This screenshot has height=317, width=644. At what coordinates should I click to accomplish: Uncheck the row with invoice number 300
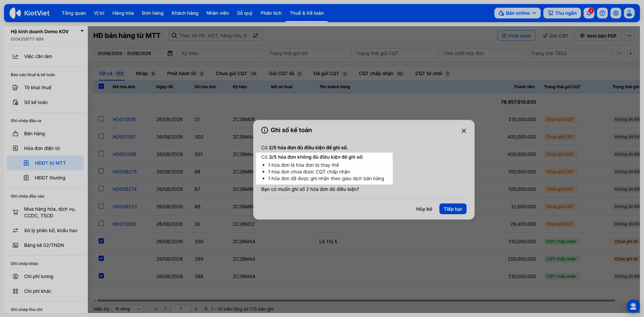click(x=101, y=241)
